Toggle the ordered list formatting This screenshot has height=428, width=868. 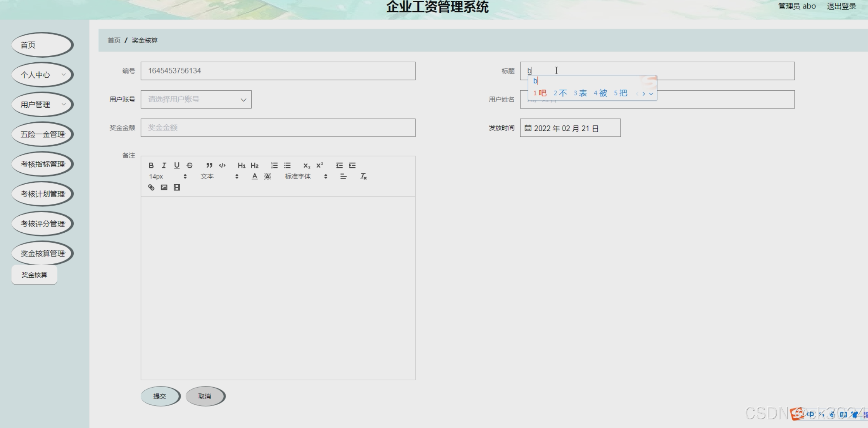click(274, 165)
